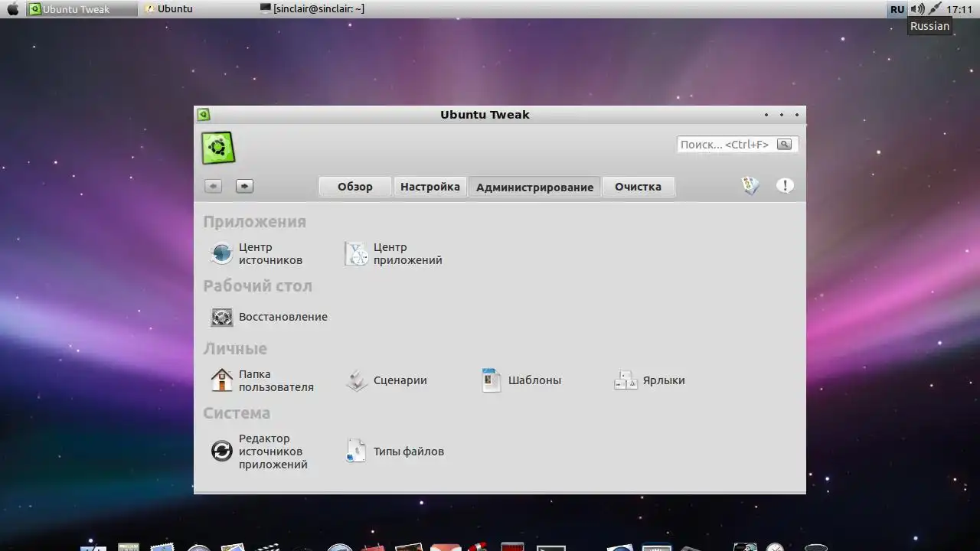Viewport: 980px width, 551px height.
Task: Open Центр источников
Action: (256, 253)
